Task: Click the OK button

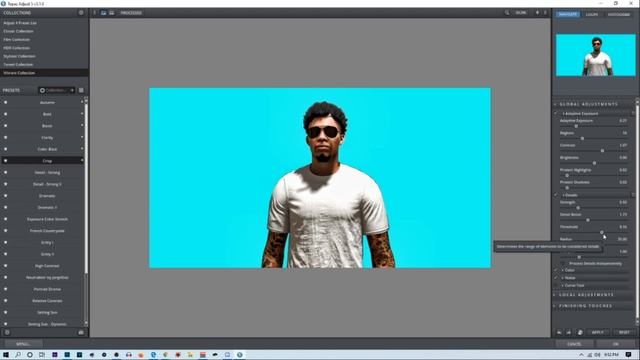Action: (x=616, y=344)
